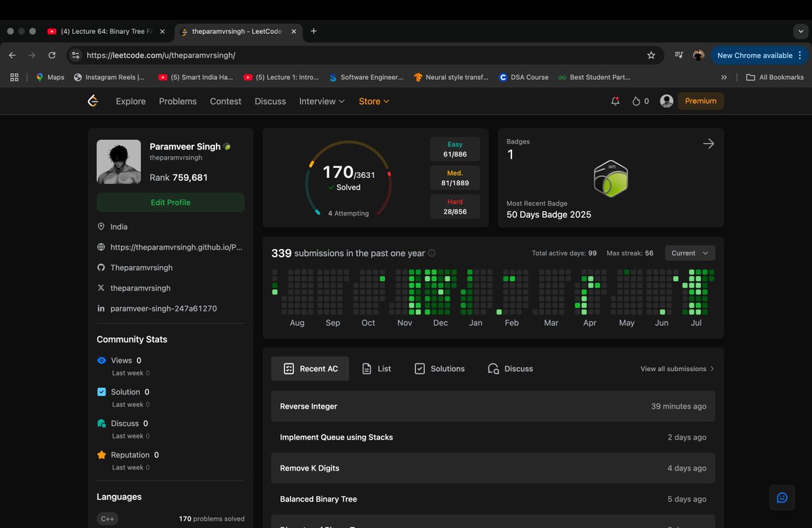
Task: Open the user avatar menu in navbar
Action: [x=667, y=101]
